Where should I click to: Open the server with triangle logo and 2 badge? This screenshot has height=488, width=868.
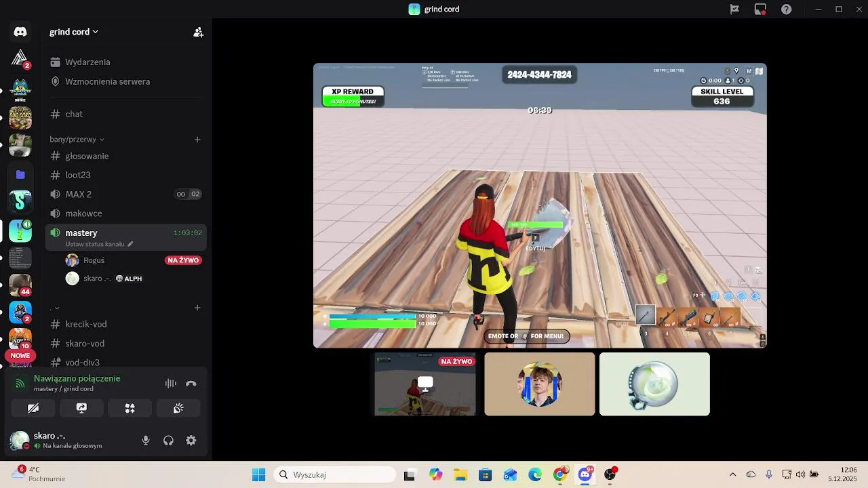click(20, 59)
